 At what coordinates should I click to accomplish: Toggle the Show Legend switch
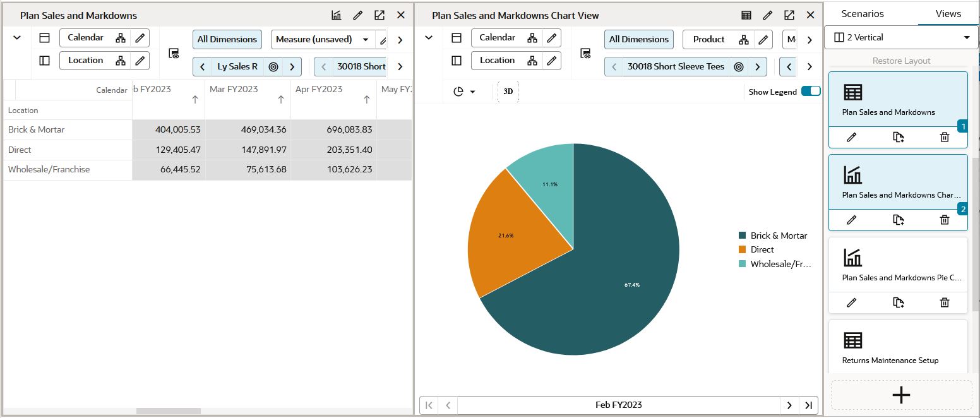(811, 91)
